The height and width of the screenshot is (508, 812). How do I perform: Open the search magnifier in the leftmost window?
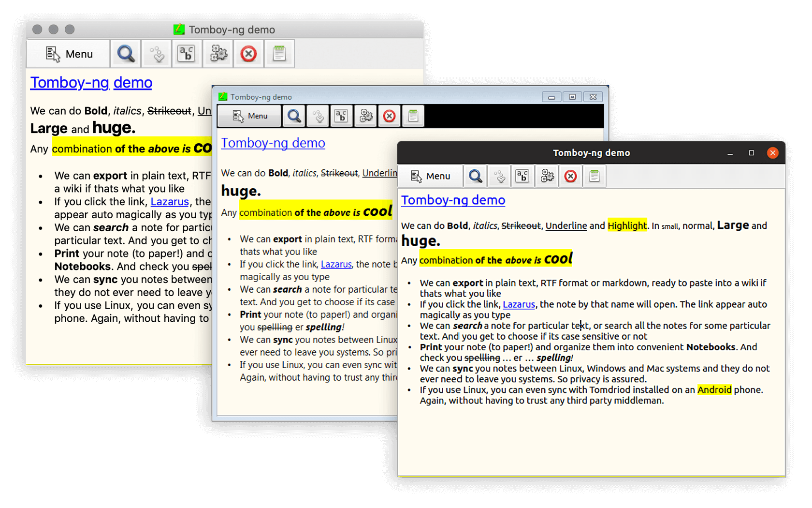point(126,54)
